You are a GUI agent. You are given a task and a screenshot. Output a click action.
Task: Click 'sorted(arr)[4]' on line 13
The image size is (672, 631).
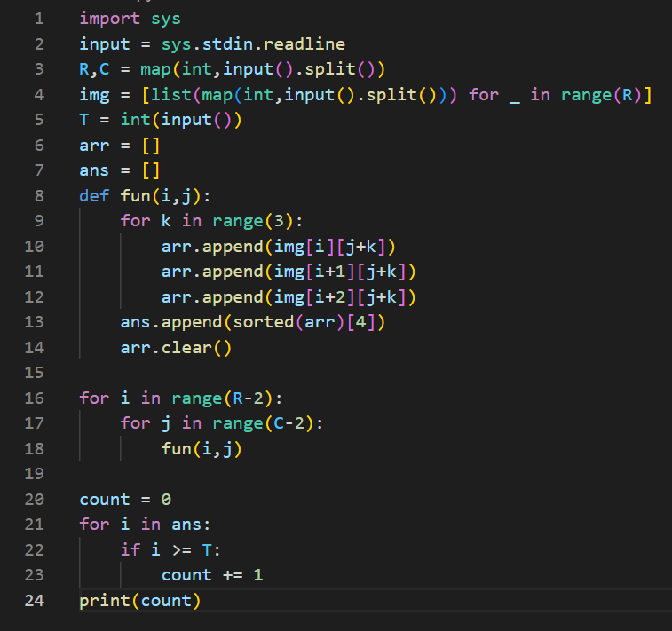[304, 322]
